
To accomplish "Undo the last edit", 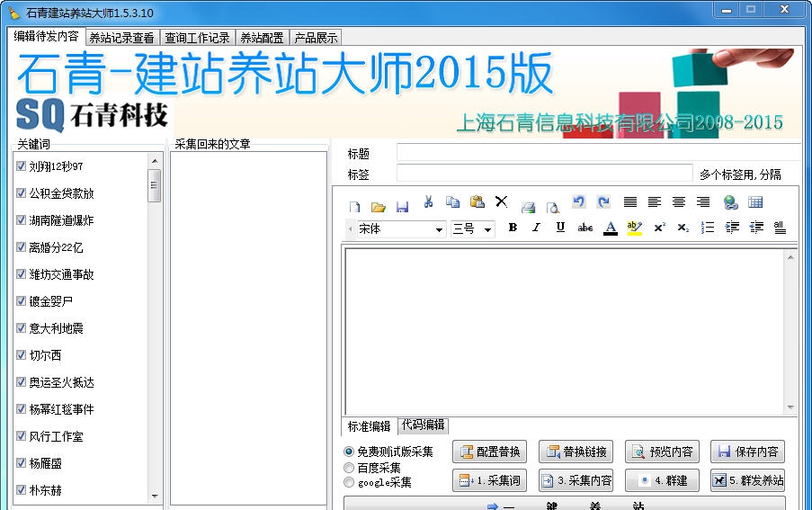I will tap(579, 201).
